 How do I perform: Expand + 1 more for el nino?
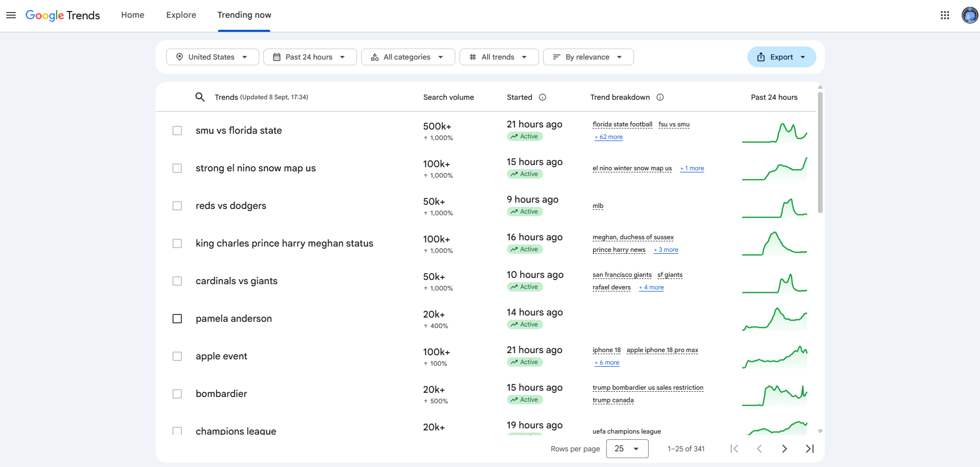coord(692,168)
